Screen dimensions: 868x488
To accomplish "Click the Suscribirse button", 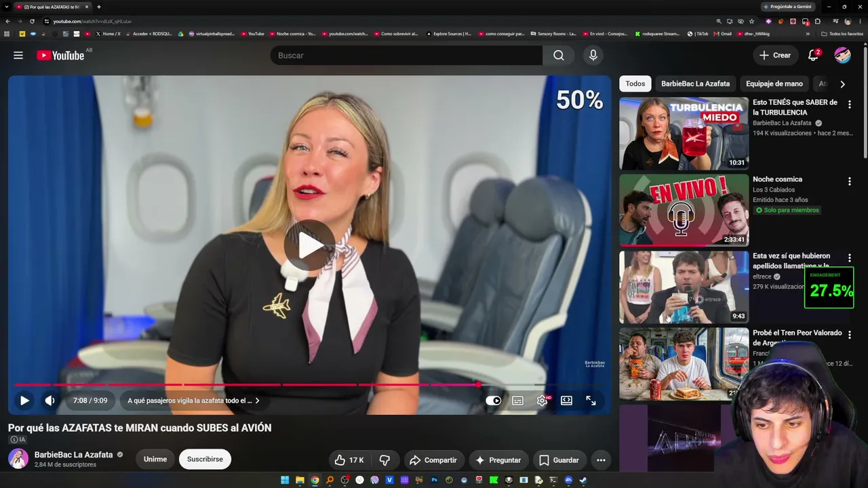I will (x=205, y=459).
